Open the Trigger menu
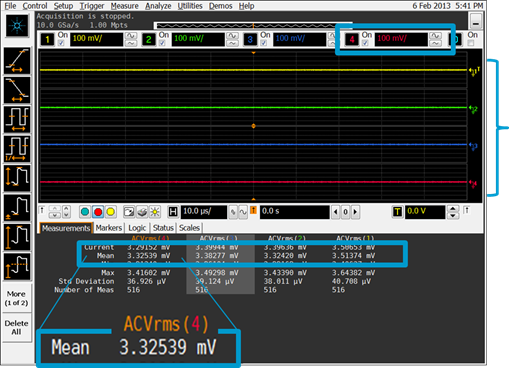 (x=92, y=6)
